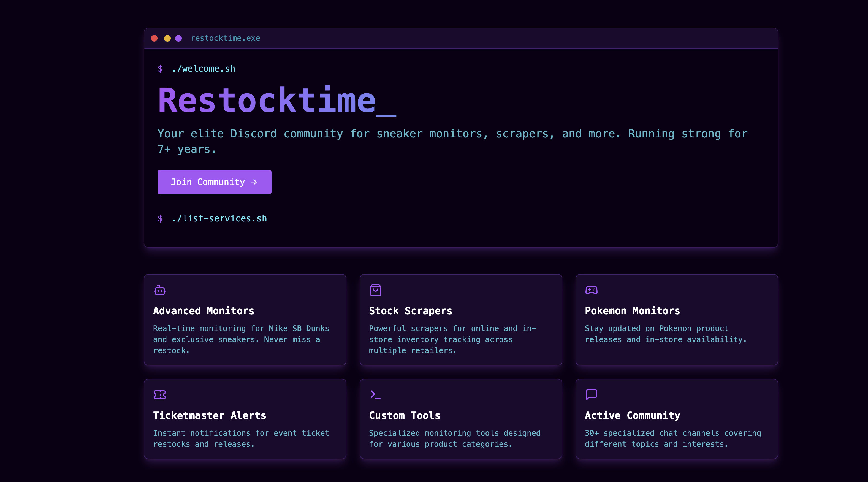Open the Stock Scrapers card
This screenshot has height=482, width=868.
coord(410,311)
